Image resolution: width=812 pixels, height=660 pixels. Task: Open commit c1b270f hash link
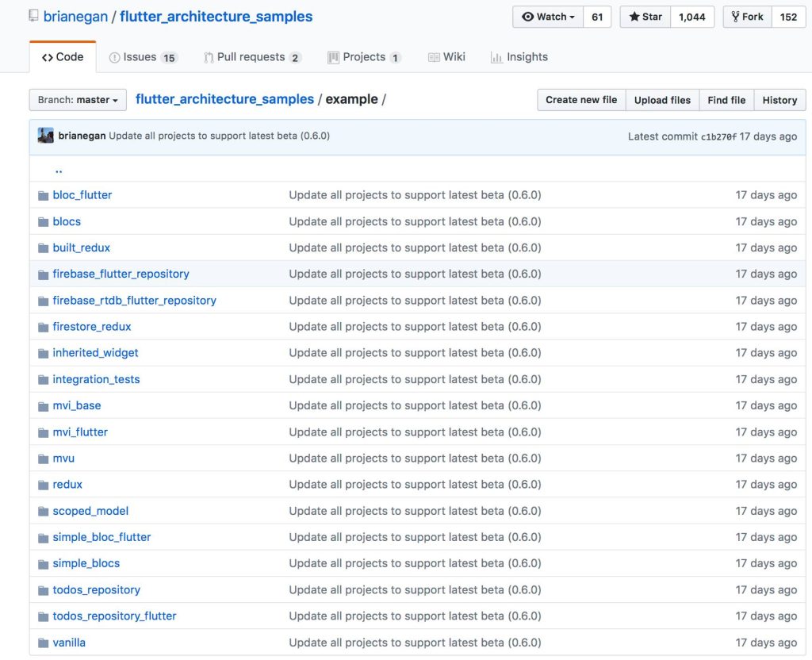tap(718, 136)
